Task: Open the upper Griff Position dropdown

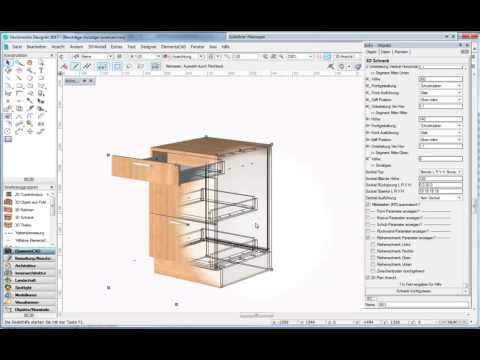Action: [x=440, y=99]
